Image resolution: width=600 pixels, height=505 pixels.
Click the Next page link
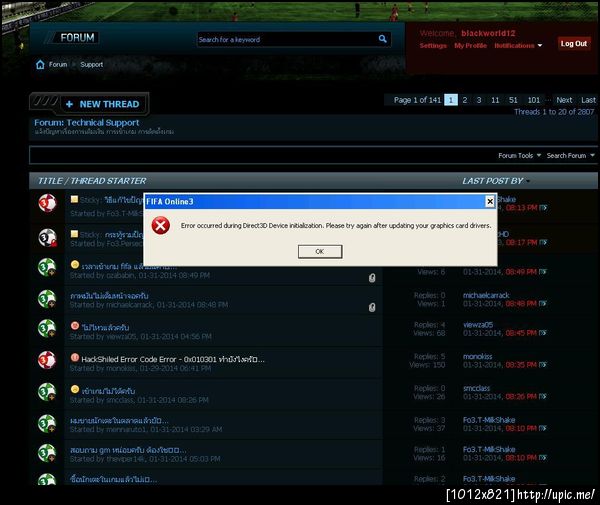coord(564,100)
